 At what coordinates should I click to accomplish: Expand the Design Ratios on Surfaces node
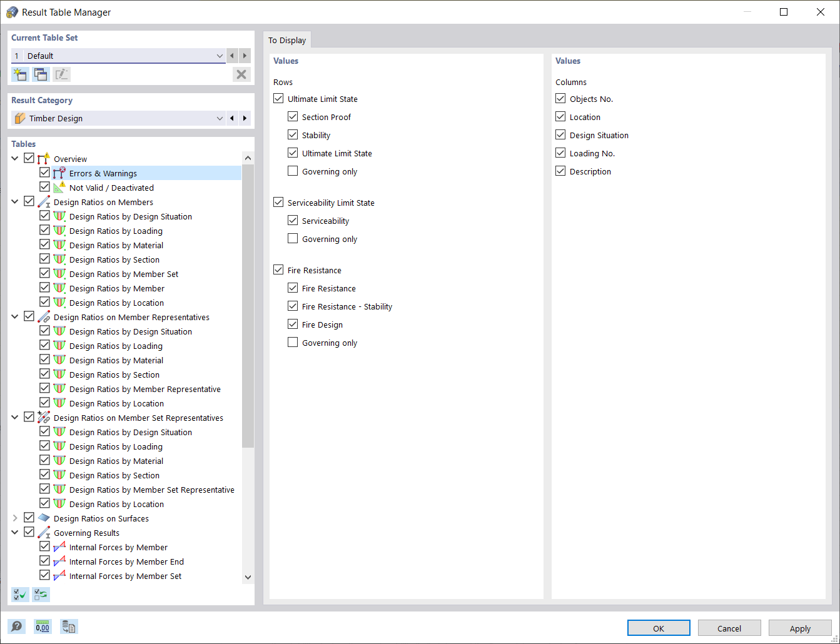tap(14, 518)
